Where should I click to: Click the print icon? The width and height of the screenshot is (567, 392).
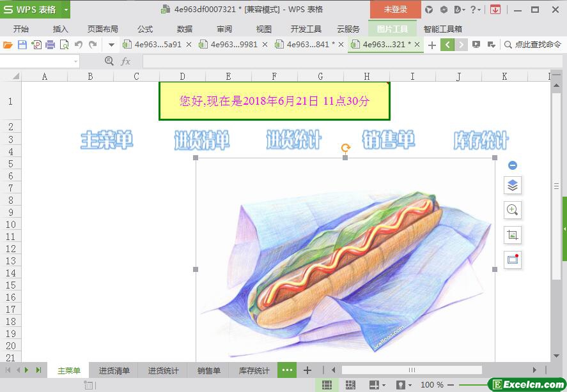(x=50, y=45)
